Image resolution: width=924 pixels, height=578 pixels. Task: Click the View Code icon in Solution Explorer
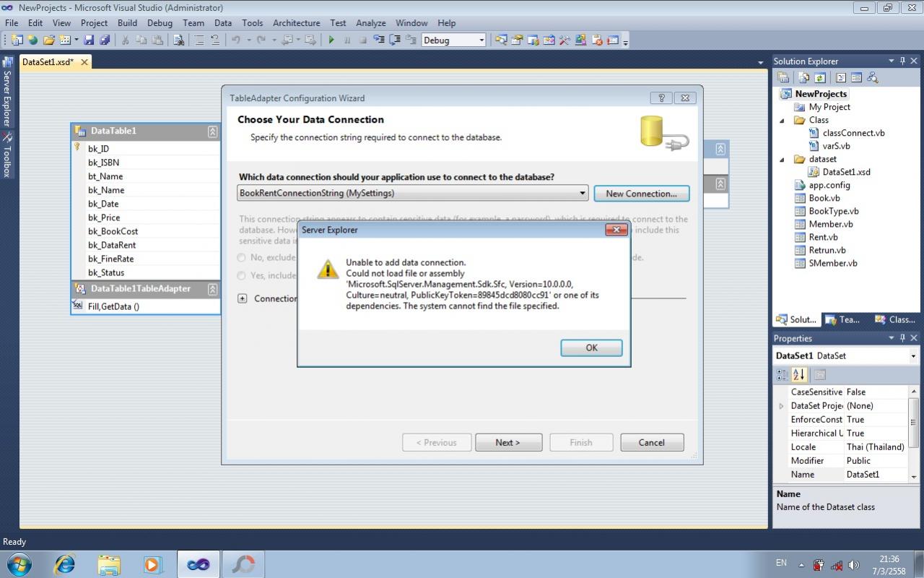tap(841, 78)
